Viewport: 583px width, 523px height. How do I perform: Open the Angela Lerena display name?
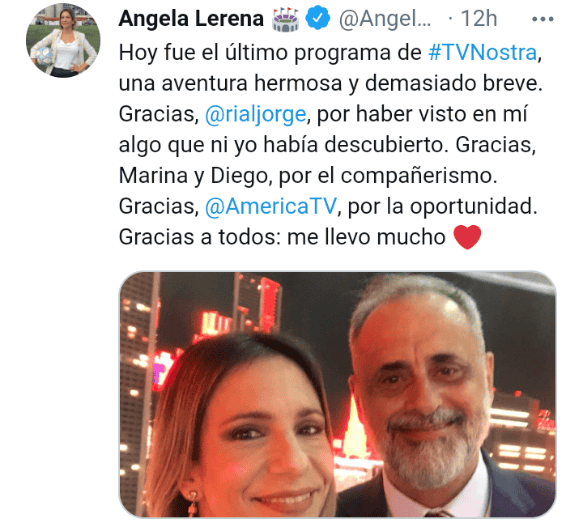pyautogui.click(x=191, y=19)
